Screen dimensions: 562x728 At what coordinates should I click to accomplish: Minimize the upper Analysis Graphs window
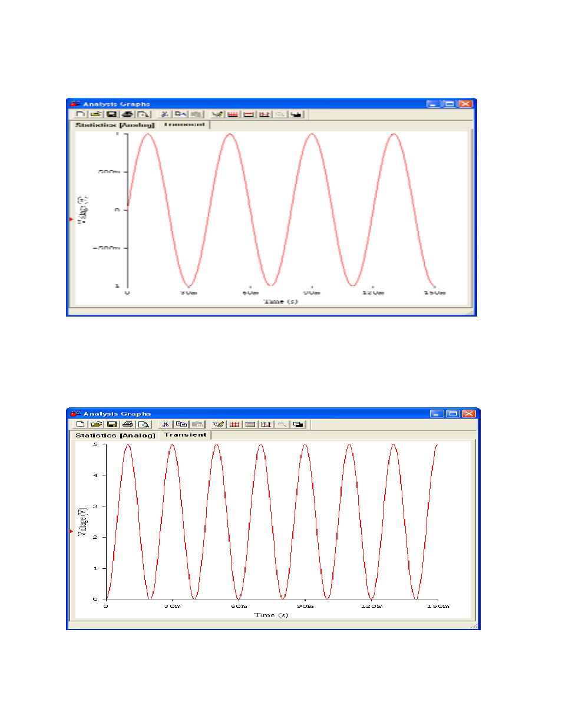pos(433,104)
